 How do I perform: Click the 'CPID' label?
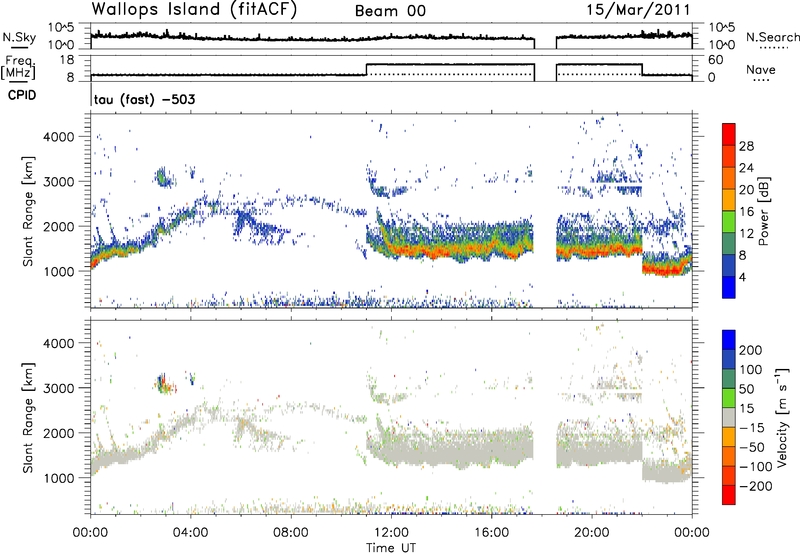pyautogui.click(x=22, y=95)
